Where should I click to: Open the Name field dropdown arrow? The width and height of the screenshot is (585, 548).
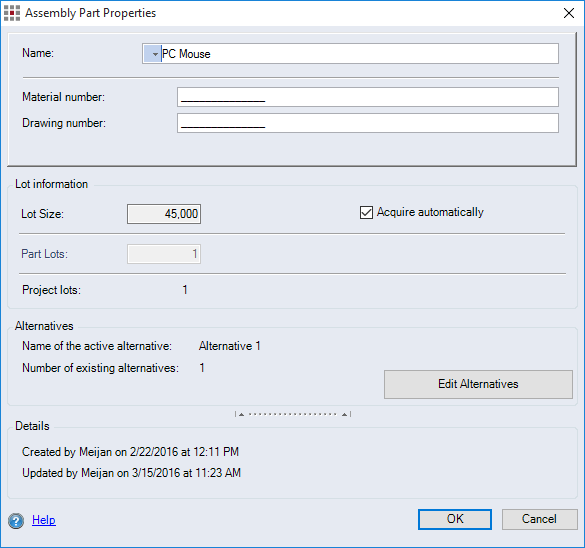152,54
